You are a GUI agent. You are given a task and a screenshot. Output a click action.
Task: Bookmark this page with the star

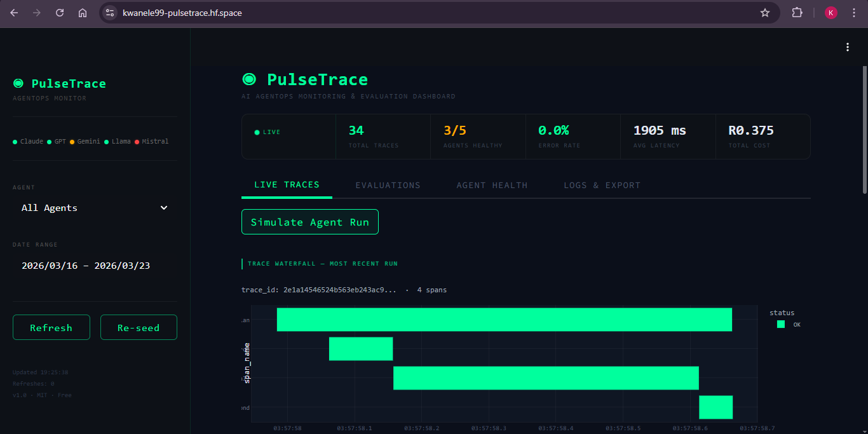click(x=765, y=13)
